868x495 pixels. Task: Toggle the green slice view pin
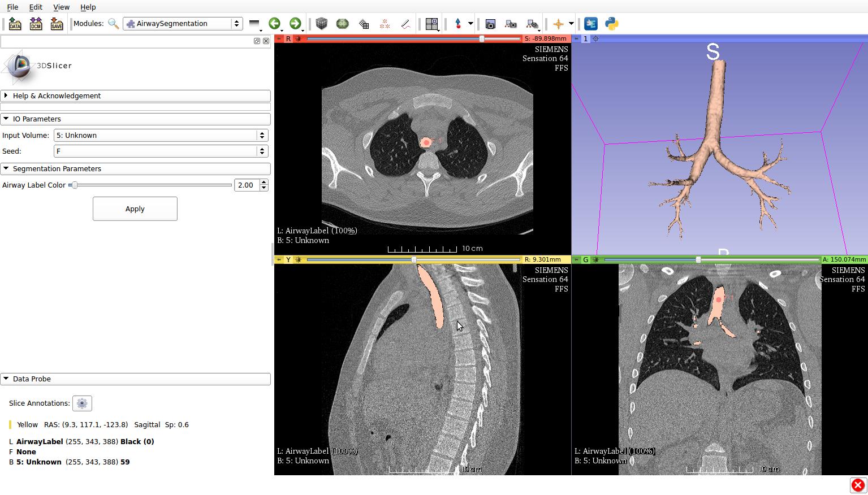pos(576,259)
